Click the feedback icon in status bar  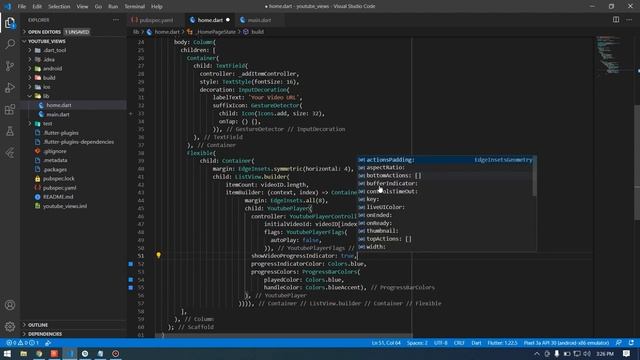[x=619, y=343]
